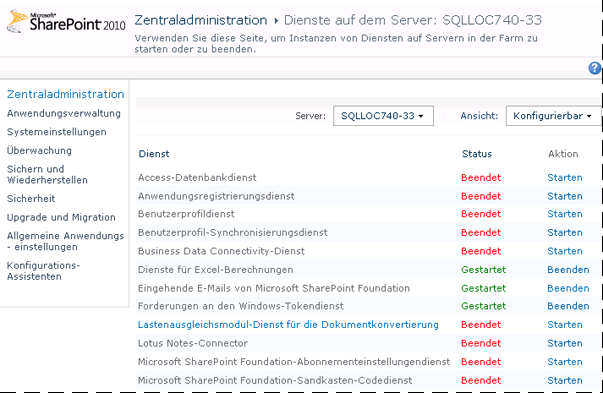
Task: Select Forderungen an den Windows-Tokendienst text
Action: [x=241, y=306]
